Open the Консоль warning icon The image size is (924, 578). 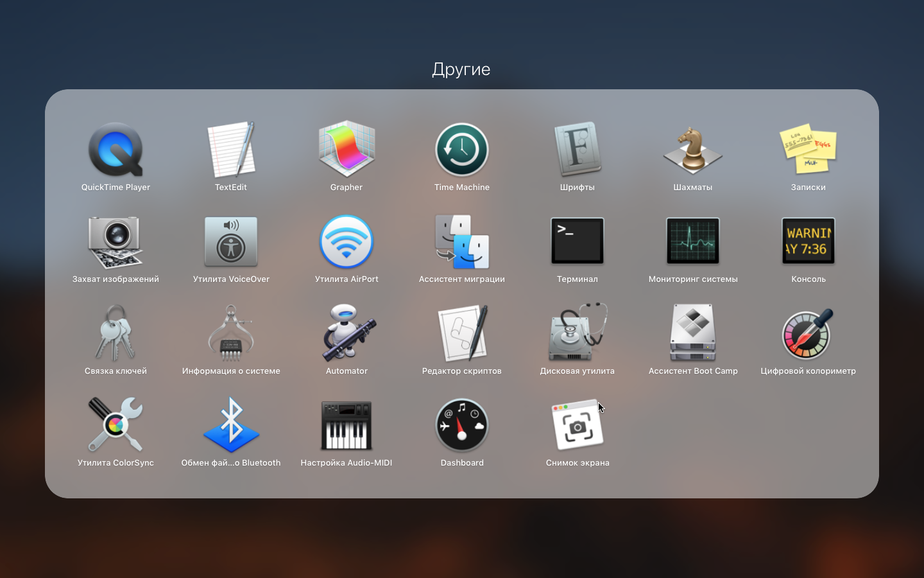tap(809, 241)
